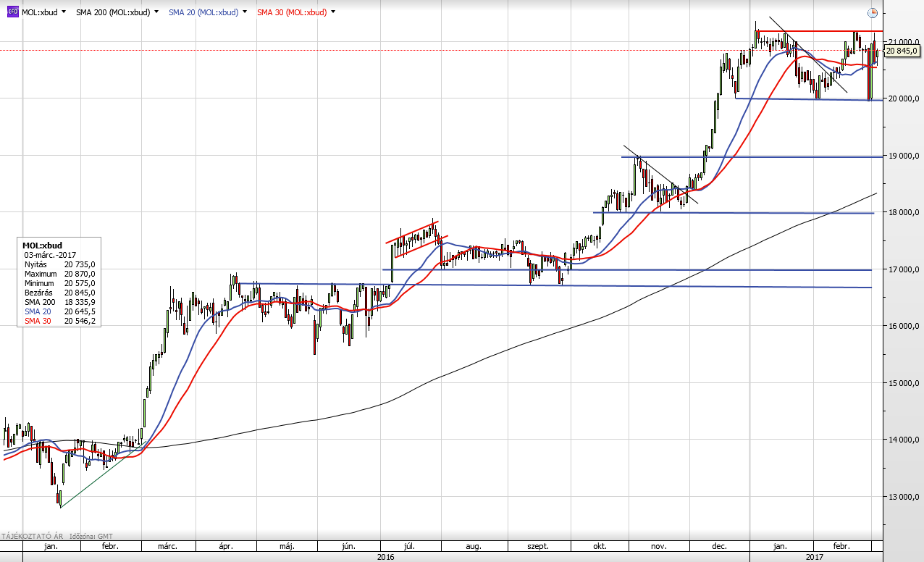Screen dimensions: 924x562
Task: Click the Nyitás value 20 735,0
Action: (x=79, y=265)
